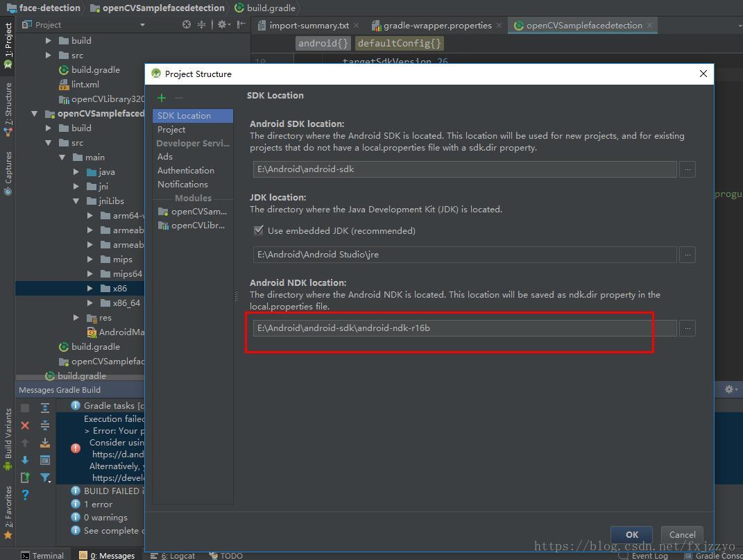Screen dimensions: 743x560
Task: Select Authentication in dialog sidebar
Action: [193, 170]
